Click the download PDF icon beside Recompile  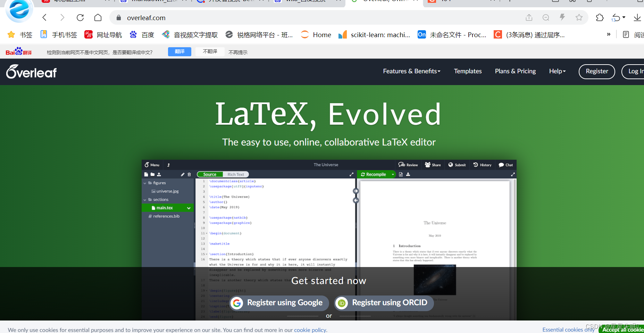pyautogui.click(x=408, y=174)
